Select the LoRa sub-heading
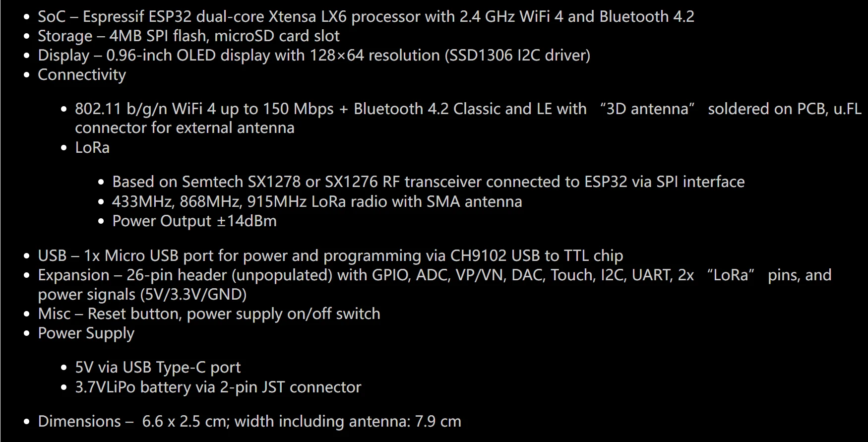The image size is (868, 442). coord(92,147)
